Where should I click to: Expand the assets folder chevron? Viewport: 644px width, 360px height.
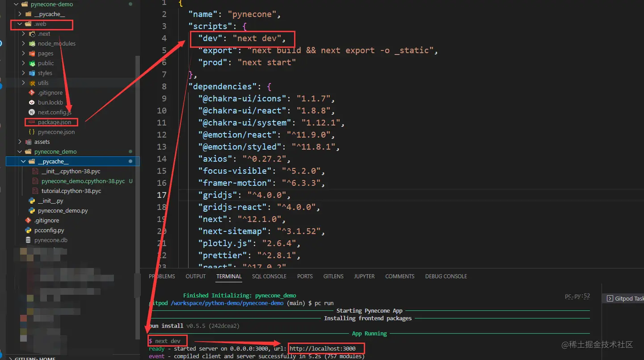[x=20, y=142]
